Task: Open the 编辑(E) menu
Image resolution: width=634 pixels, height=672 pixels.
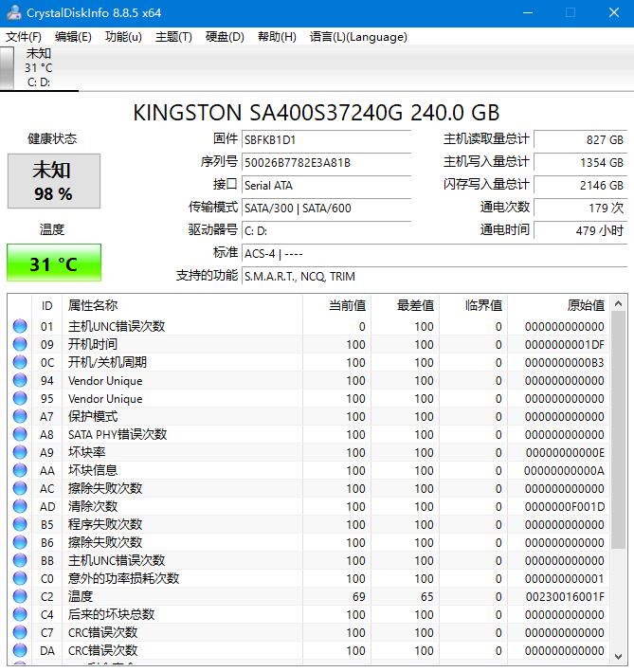Action: [73, 37]
